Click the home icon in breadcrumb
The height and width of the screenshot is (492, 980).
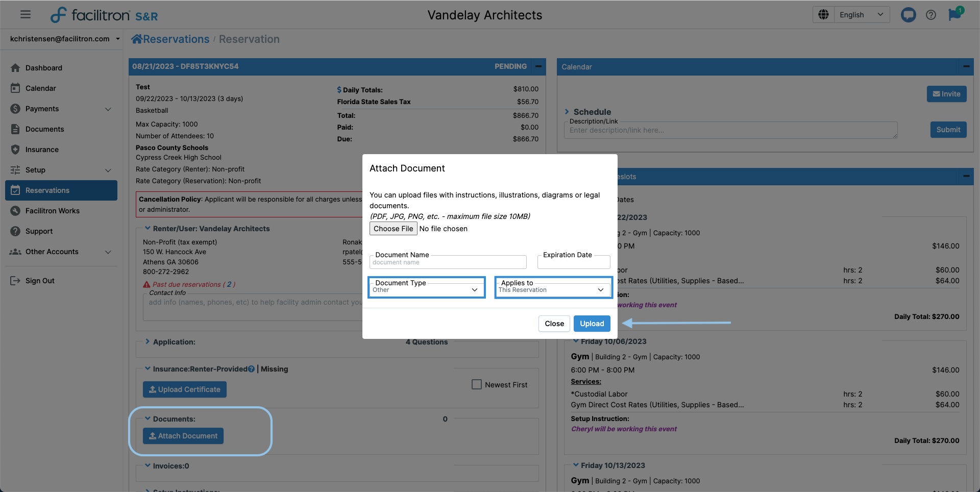[136, 39]
